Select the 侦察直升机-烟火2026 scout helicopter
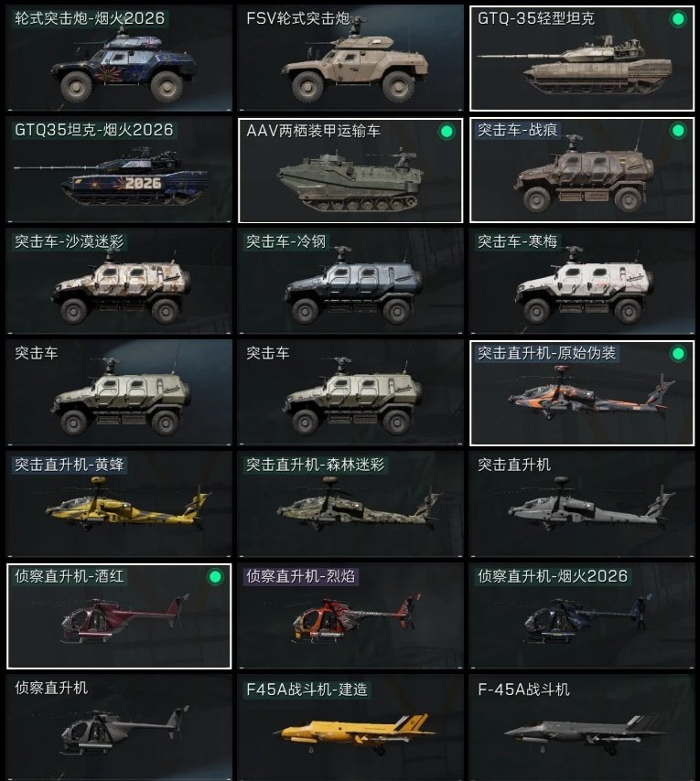This screenshot has height=781, width=700. tap(582, 615)
